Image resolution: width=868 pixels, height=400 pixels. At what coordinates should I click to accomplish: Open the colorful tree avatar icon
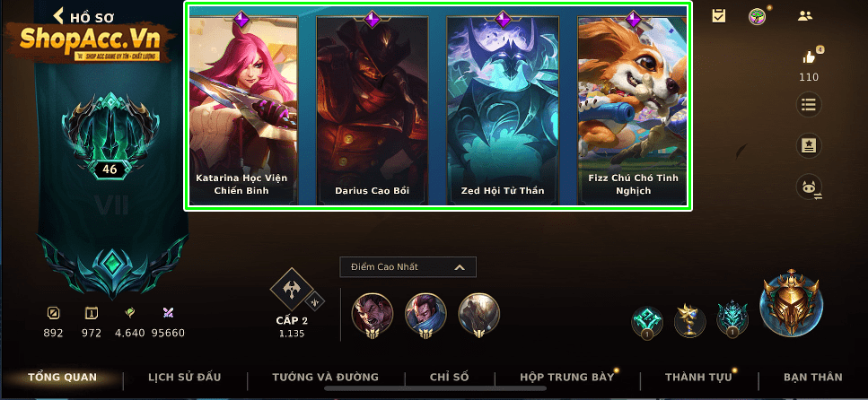(757, 16)
